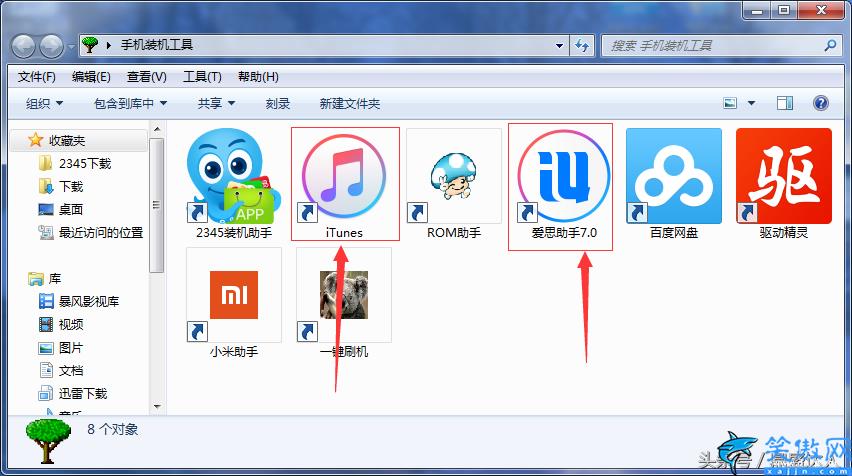Open the 组织 dropdown menu
The width and height of the screenshot is (852, 476).
point(45,103)
